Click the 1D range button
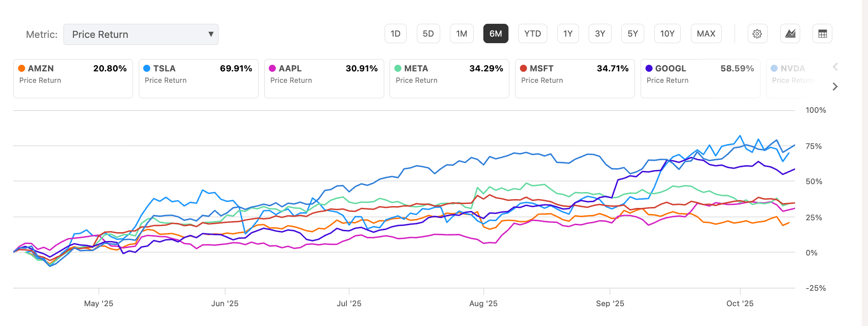The width and height of the screenshot is (868, 326). pyautogui.click(x=396, y=33)
